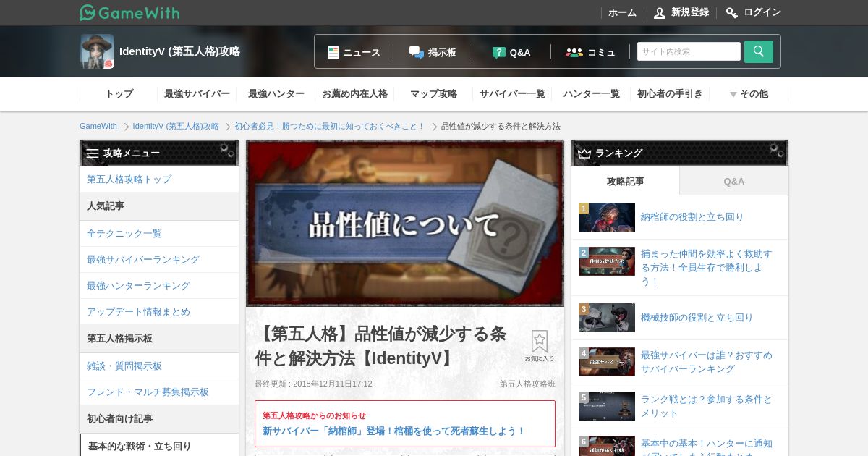Open rank 5 ランク戦 thumbnail

pyautogui.click(x=607, y=406)
